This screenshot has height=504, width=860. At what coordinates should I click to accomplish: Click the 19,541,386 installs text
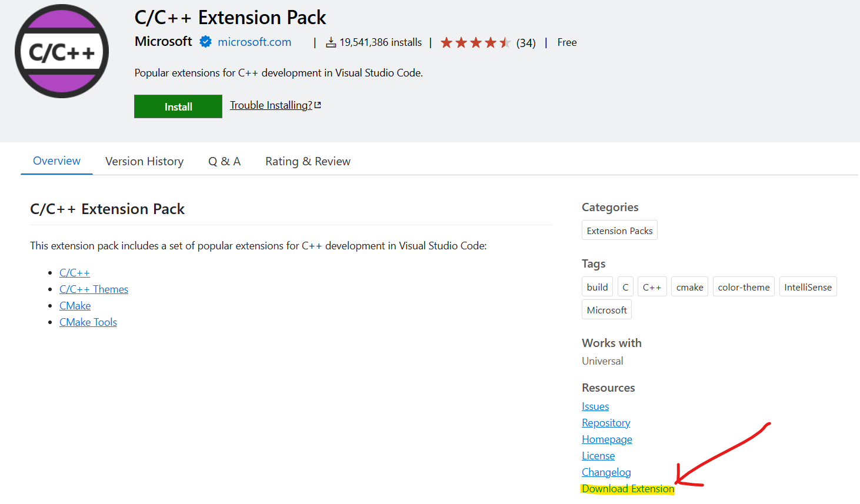click(381, 42)
